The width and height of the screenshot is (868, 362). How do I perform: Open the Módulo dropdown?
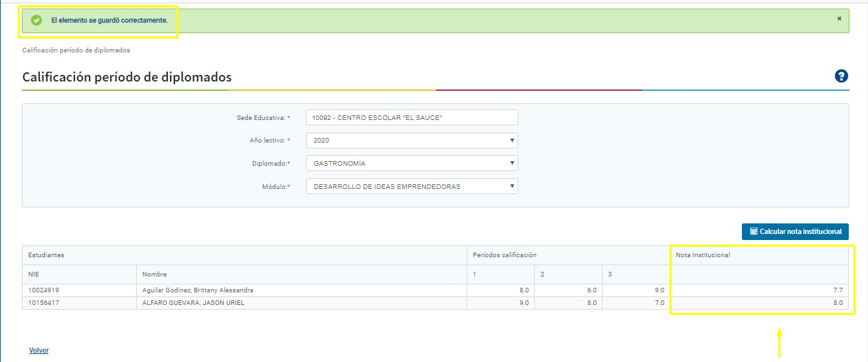[411, 186]
